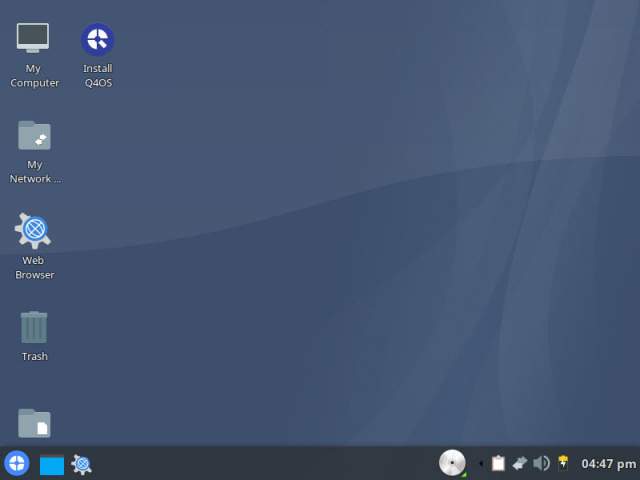Image resolution: width=640 pixels, height=480 pixels.
Task: Open the My Network folder icon
Action: tap(34, 135)
